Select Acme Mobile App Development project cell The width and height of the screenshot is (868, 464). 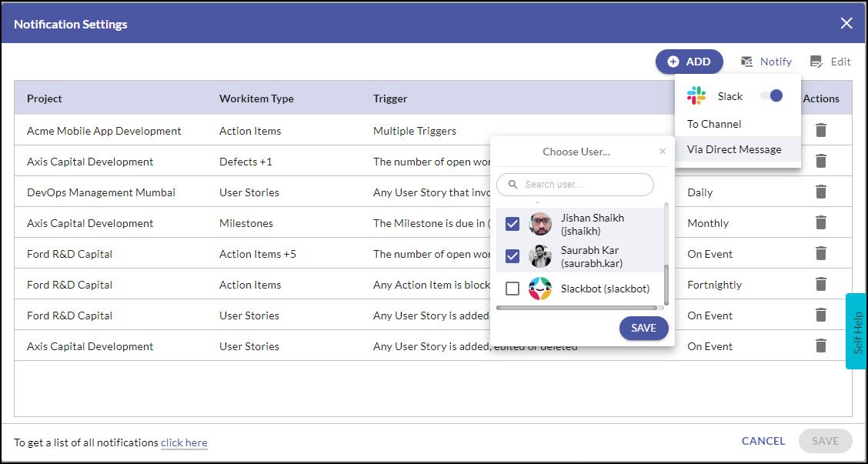tap(104, 131)
